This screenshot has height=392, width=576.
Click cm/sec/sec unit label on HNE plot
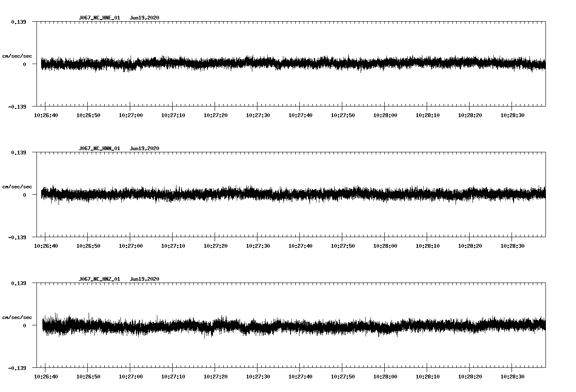tap(17, 56)
